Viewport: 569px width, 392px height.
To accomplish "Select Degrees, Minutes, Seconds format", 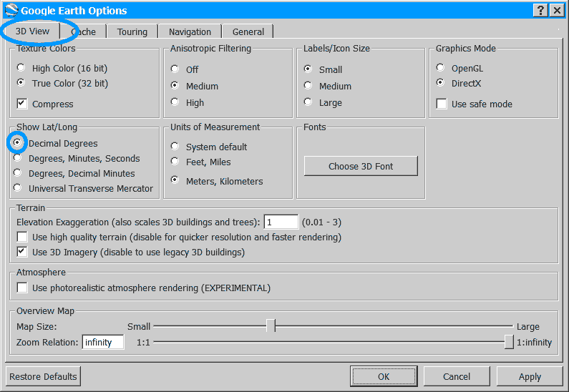I will pos(17,158).
